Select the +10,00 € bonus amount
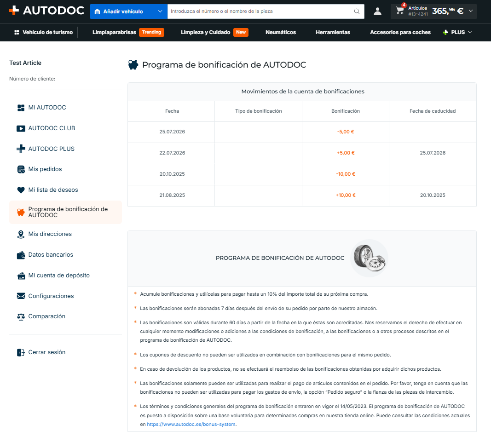491x448 pixels. point(346,195)
